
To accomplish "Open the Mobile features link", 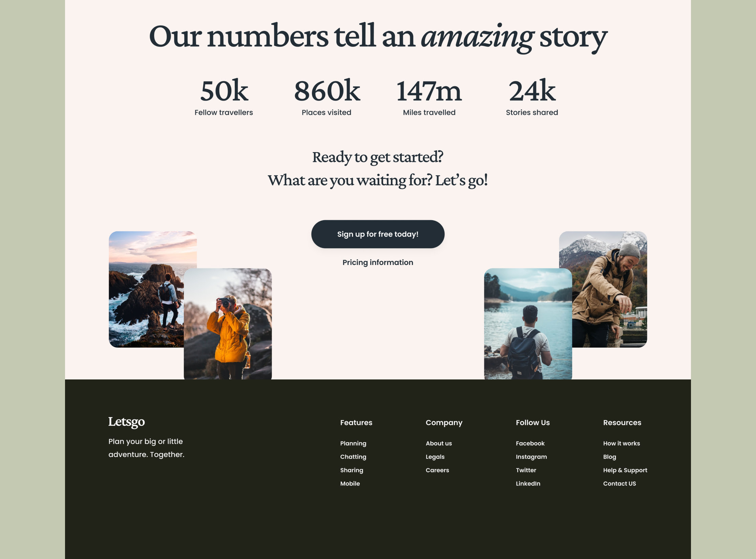I will point(350,483).
